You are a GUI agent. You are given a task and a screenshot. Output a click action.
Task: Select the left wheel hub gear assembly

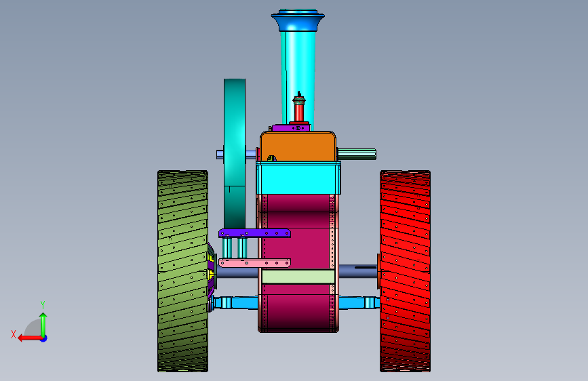pyautogui.click(x=212, y=270)
